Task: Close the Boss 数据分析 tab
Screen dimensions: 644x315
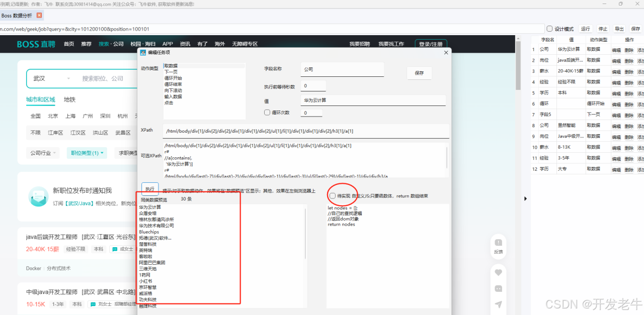Action: [40, 16]
